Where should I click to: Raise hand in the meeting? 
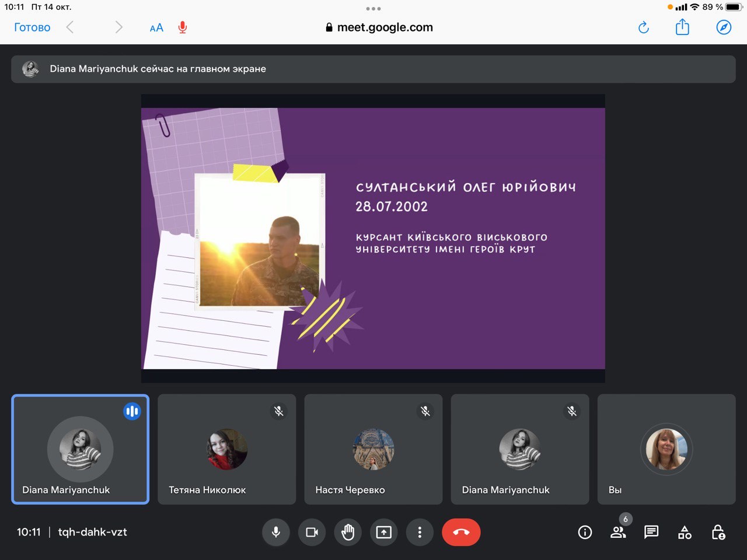coord(348,532)
